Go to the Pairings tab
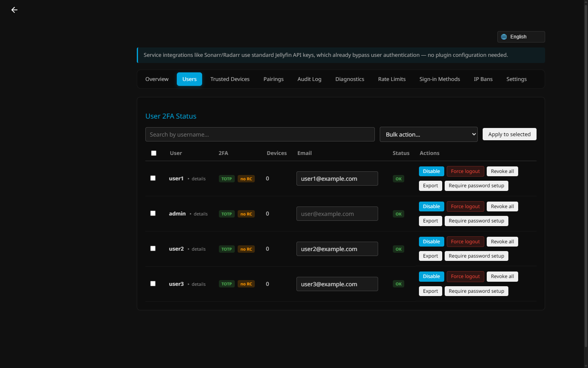The width and height of the screenshot is (588, 368). (x=274, y=79)
